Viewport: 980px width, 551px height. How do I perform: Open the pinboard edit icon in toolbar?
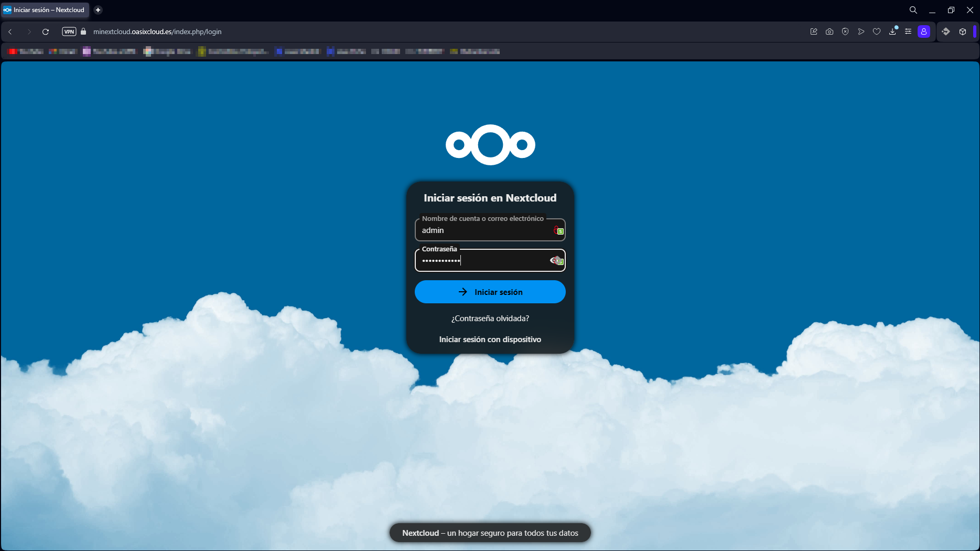pos(814,31)
